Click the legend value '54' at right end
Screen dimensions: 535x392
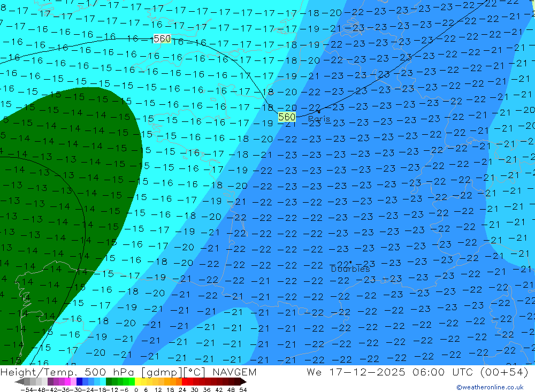243,390
